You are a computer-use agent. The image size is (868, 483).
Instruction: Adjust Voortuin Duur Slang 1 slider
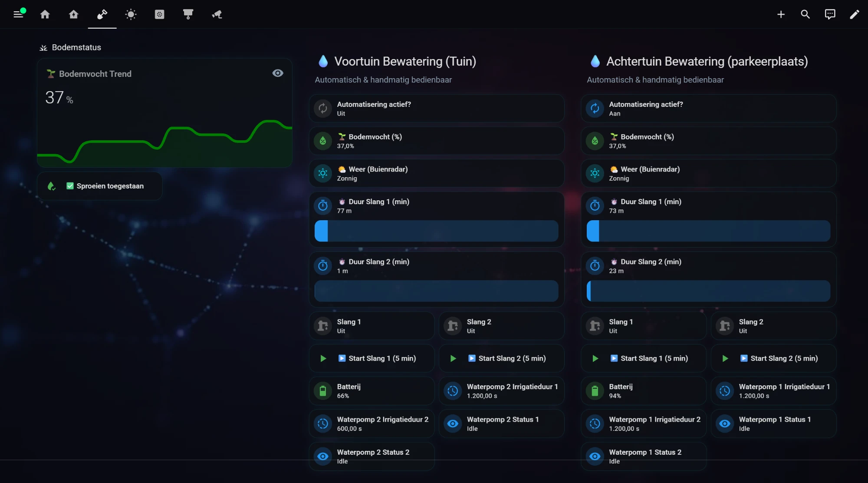tap(437, 231)
